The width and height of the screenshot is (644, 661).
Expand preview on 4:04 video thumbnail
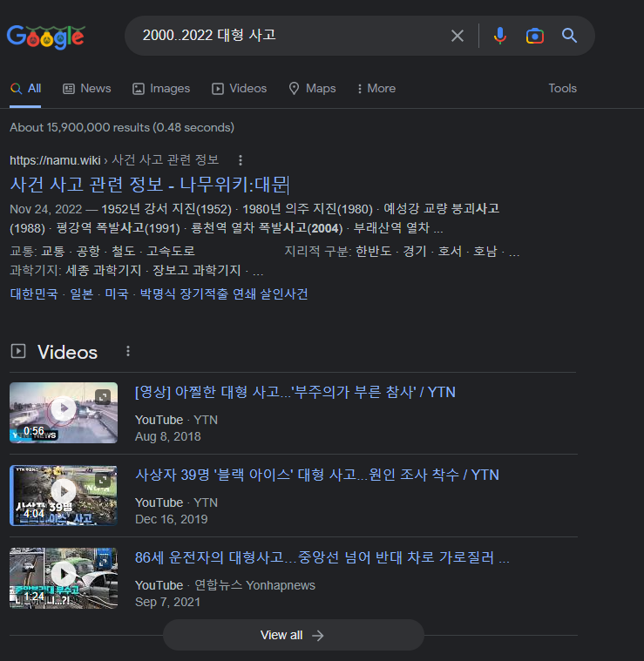(103, 480)
